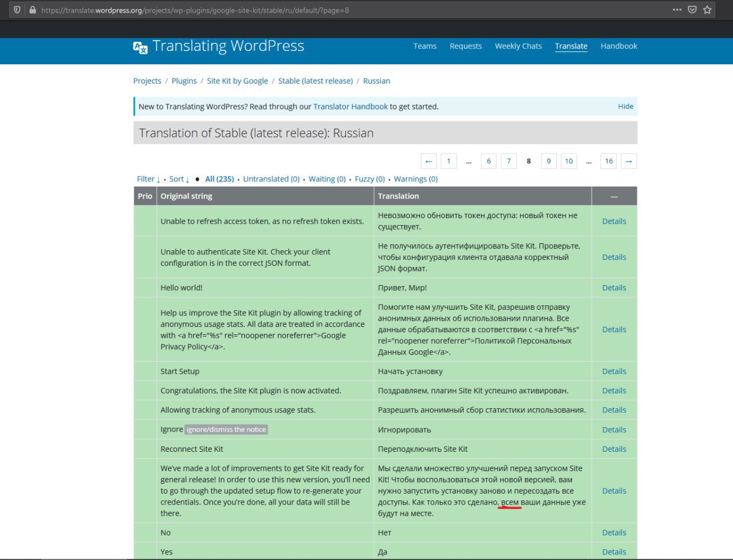
Task: Go to pagination page 1
Action: (448, 161)
